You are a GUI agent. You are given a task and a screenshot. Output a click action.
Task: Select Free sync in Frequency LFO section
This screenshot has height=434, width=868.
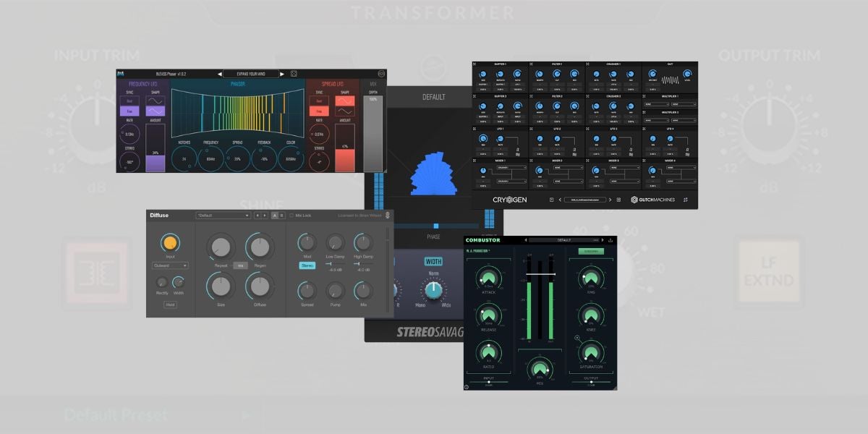coord(129,111)
